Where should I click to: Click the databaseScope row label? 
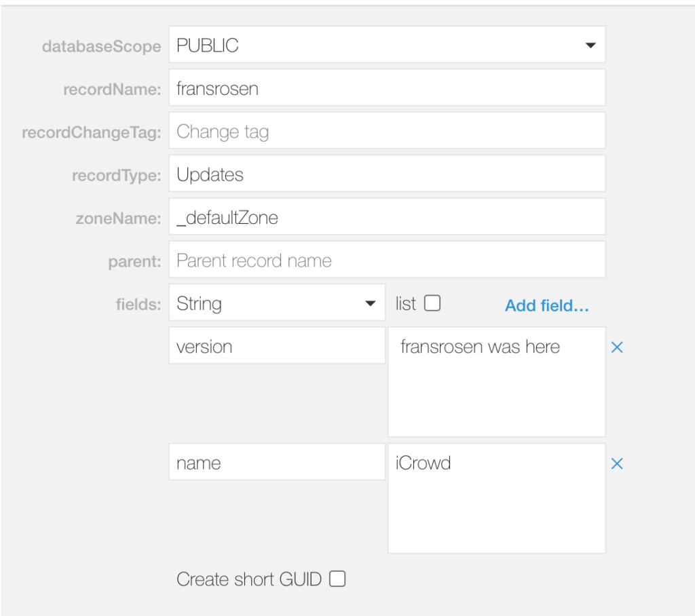point(102,46)
